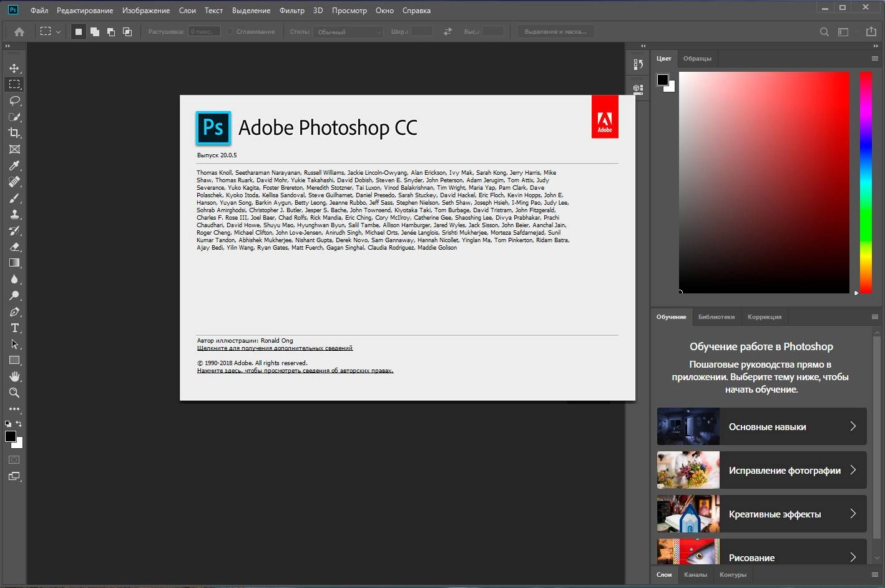The height and width of the screenshot is (588, 885).
Task: Expand the Основные навыки tutorial card
Action: [x=761, y=426]
